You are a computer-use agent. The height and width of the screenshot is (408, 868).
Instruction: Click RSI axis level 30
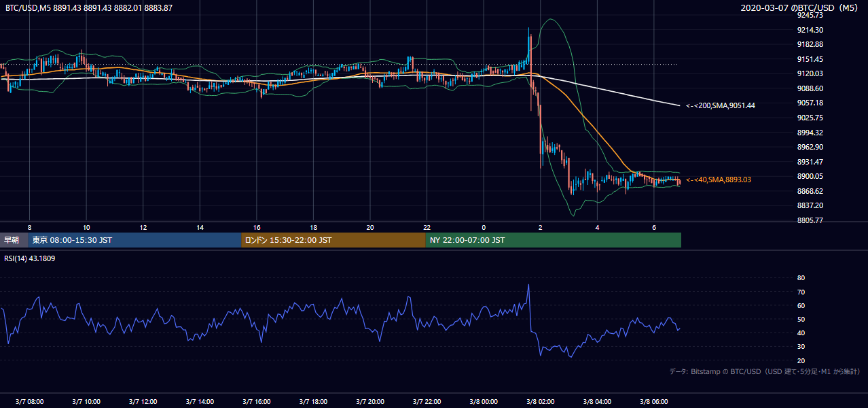click(801, 347)
